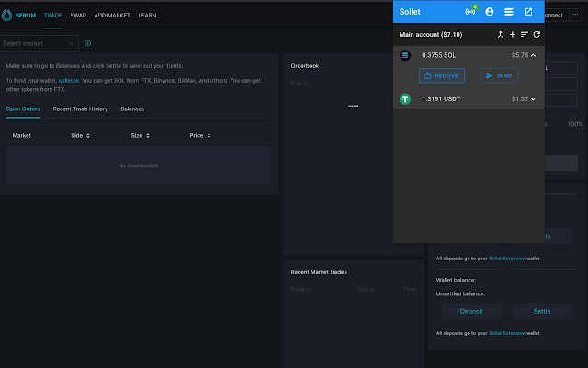
Task: Click the sort tokens icon
Action: click(525, 34)
